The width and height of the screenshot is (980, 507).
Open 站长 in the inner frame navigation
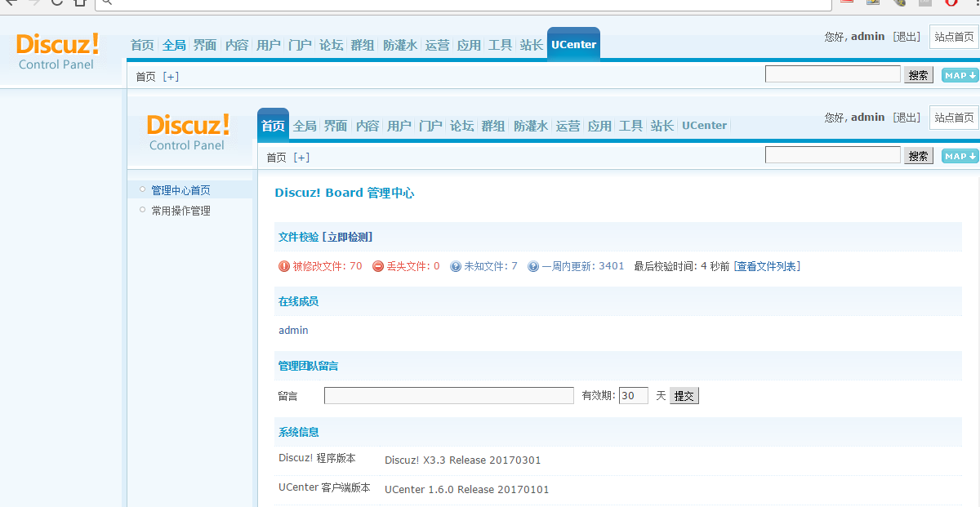[x=662, y=126]
